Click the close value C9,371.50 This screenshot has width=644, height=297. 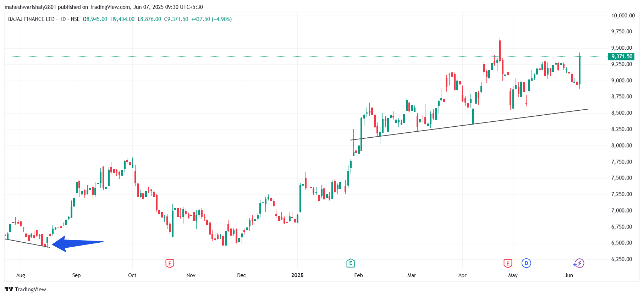[176, 19]
